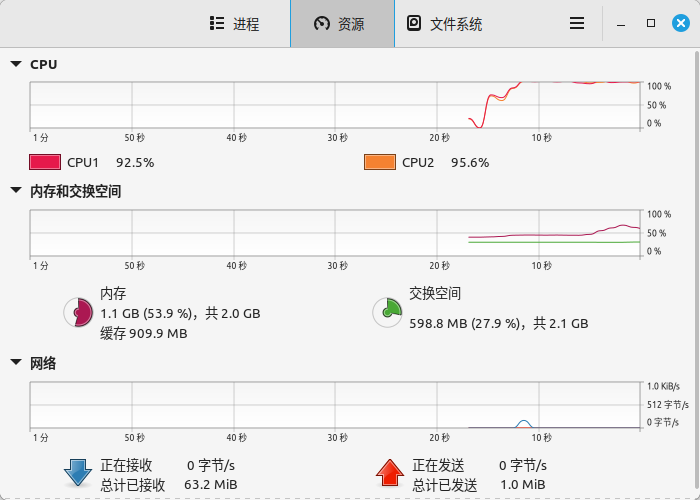Click the 进程 list icon
Image resolution: width=700 pixels, height=500 pixels.
(x=217, y=23)
